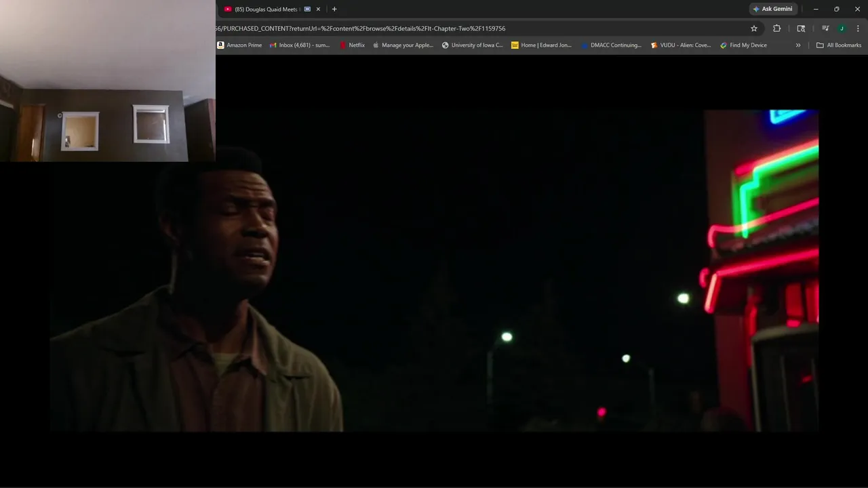The height and width of the screenshot is (488, 868).
Task: Open the Chrome three-dot menu
Action: [858, 28]
